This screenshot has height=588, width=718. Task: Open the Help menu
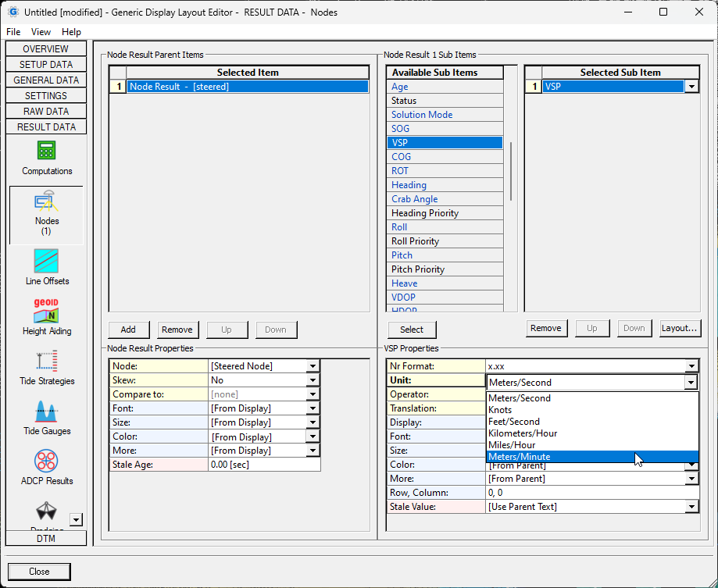(x=71, y=32)
